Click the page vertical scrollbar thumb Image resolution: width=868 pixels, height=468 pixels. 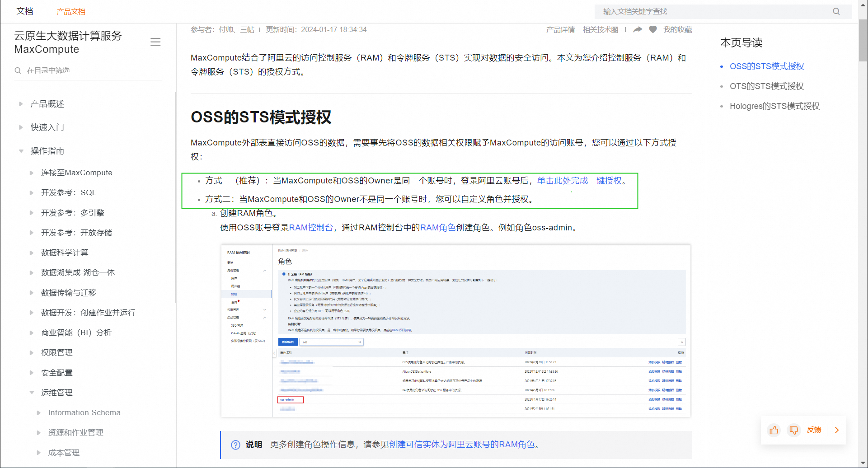tap(863, 41)
